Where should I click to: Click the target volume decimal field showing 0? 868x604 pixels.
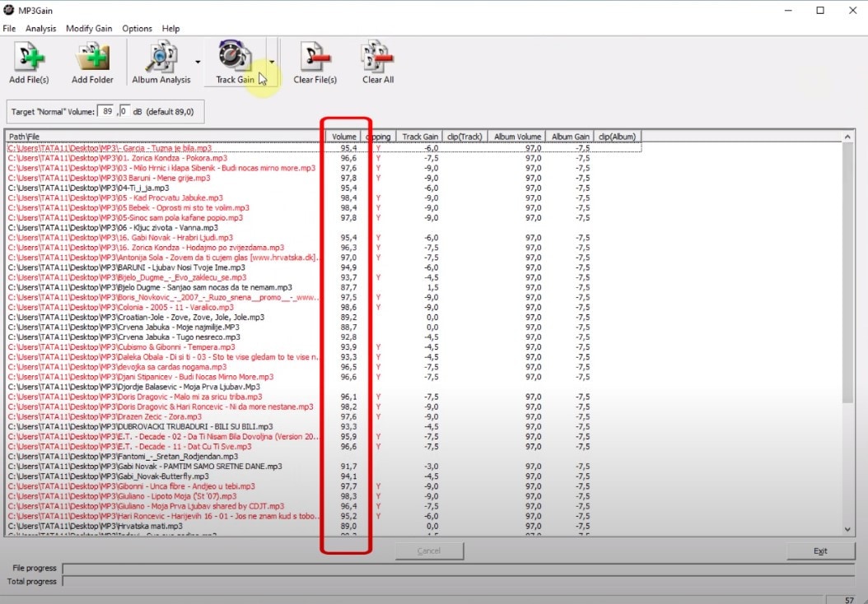tap(124, 111)
